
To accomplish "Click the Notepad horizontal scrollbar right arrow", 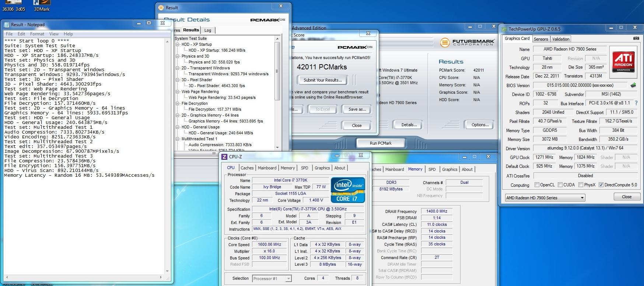I will coord(161,277).
